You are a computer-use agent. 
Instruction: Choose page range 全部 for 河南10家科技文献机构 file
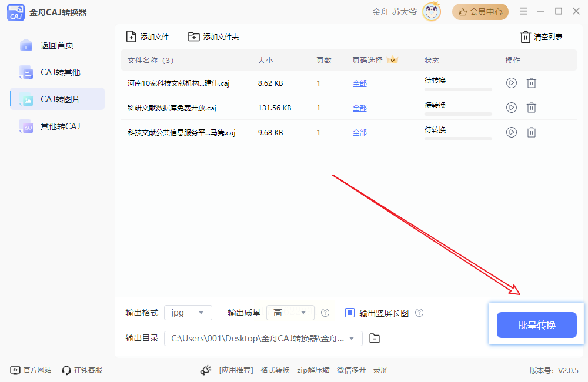(x=359, y=83)
